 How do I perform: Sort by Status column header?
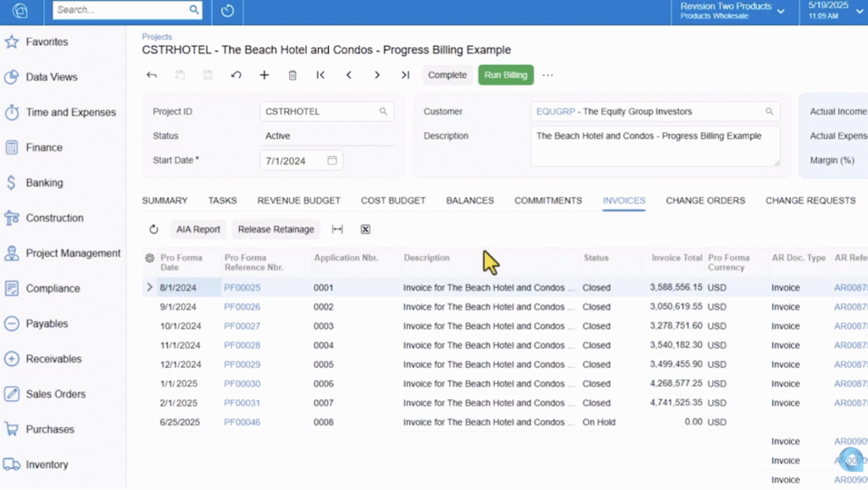coord(596,258)
